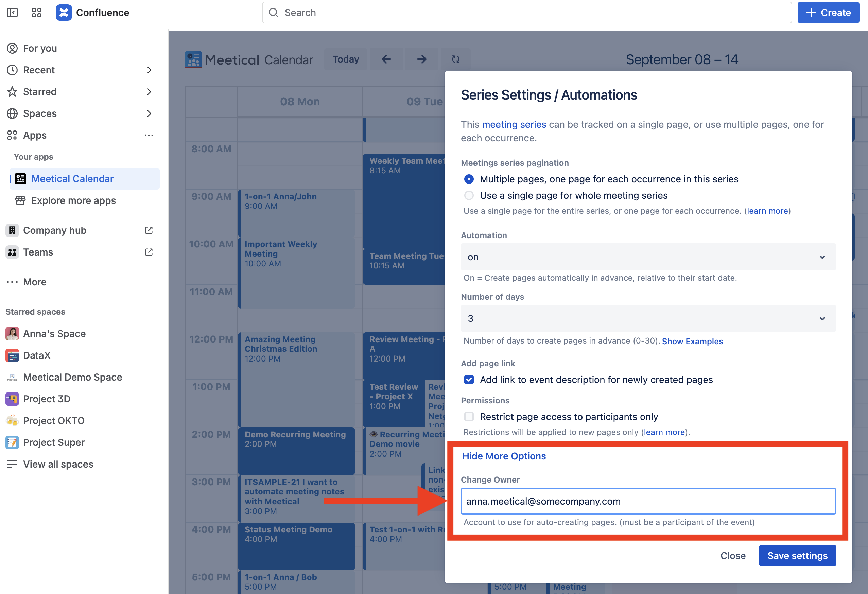
Task: Jump to Today in calendar
Action: point(346,59)
